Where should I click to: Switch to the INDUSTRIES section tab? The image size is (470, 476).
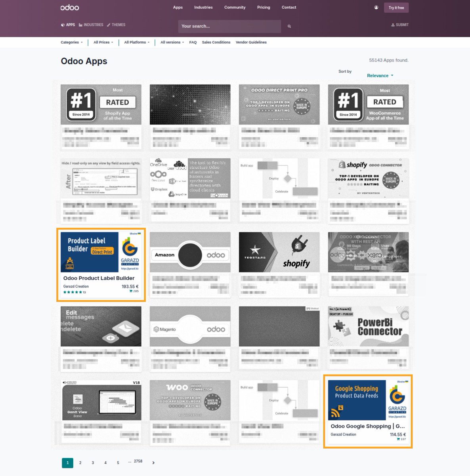91,25
